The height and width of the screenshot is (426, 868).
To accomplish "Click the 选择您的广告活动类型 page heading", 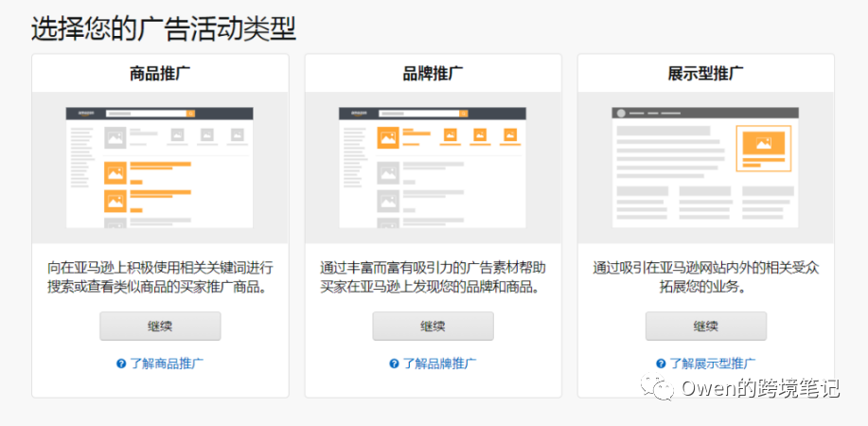I will tap(164, 28).
